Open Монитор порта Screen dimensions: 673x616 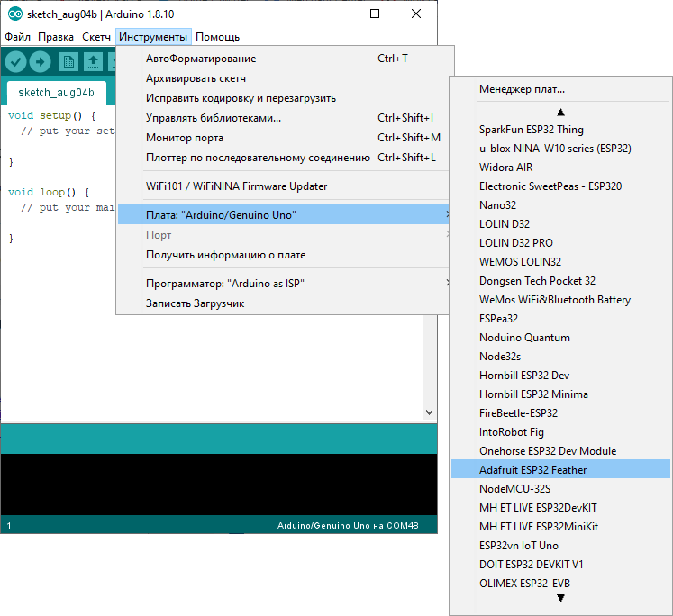click(x=284, y=138)
